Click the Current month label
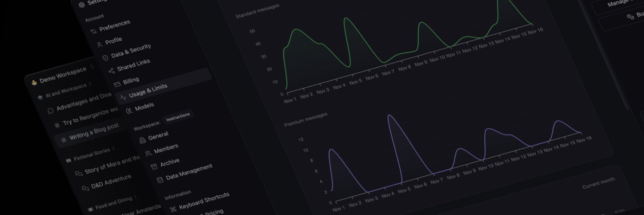This screenshot has height=215, width=644. (x=598, y=183)
